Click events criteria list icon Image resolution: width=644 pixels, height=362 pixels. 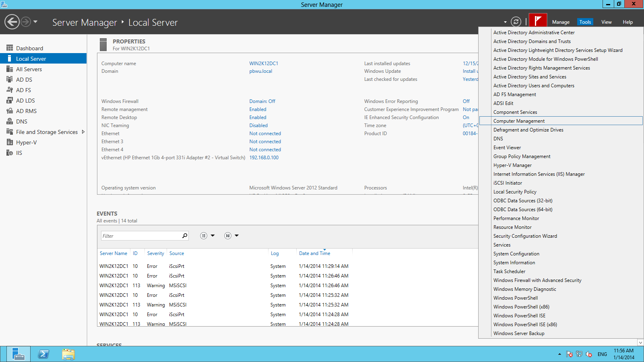204,236
